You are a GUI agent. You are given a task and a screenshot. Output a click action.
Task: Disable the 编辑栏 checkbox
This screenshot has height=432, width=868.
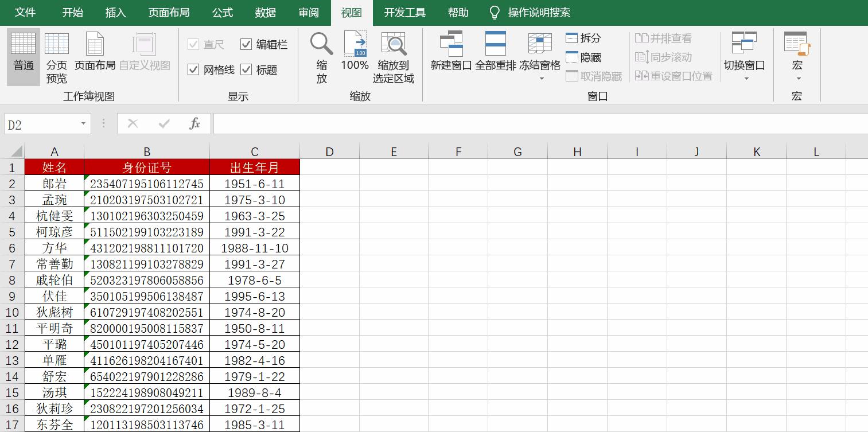[x=247, y=44]
